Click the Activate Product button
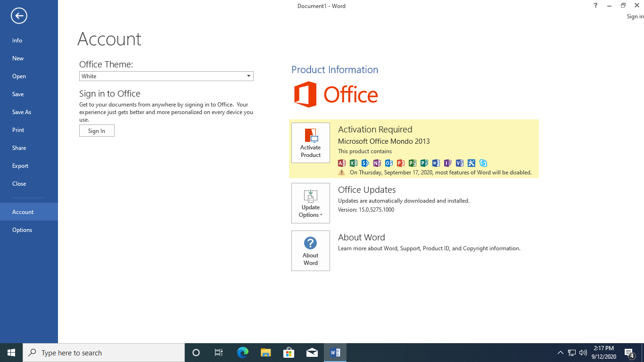The width and height of the screenshot is (644, 362). 311,143
